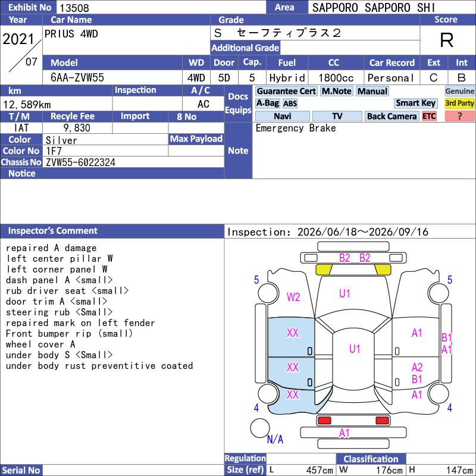Screen dimensions: 476x476
Task: Click the interior grade B value
Action: pos(462,78)
